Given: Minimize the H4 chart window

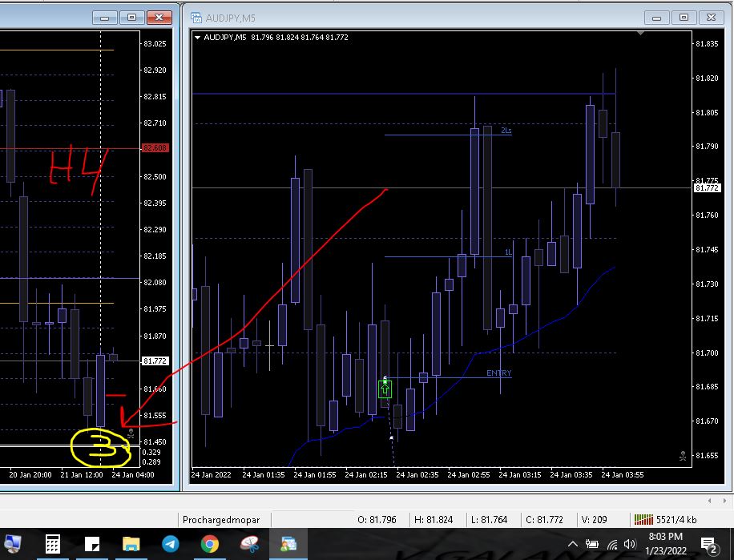Looking at the screenshot, I should click(x=105, y=18).
